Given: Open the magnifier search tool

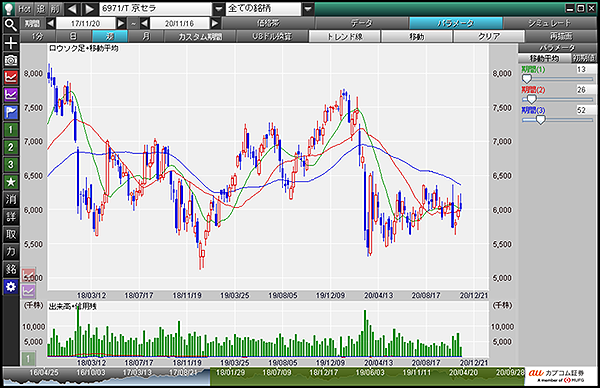Looking at the screenshot, I should tap(11, 25).
